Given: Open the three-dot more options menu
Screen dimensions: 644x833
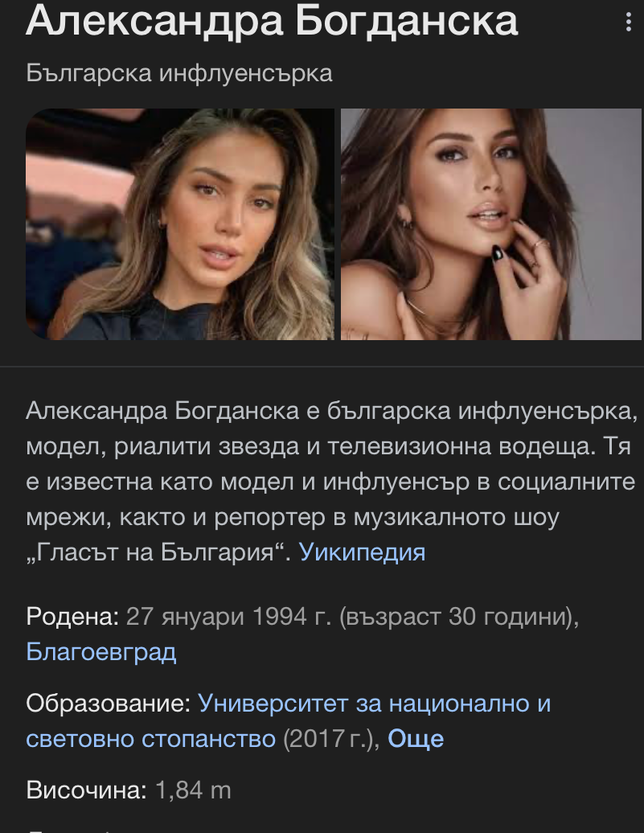Looking at the screenshot, I should pyautogui.click(x=629, y=22).
